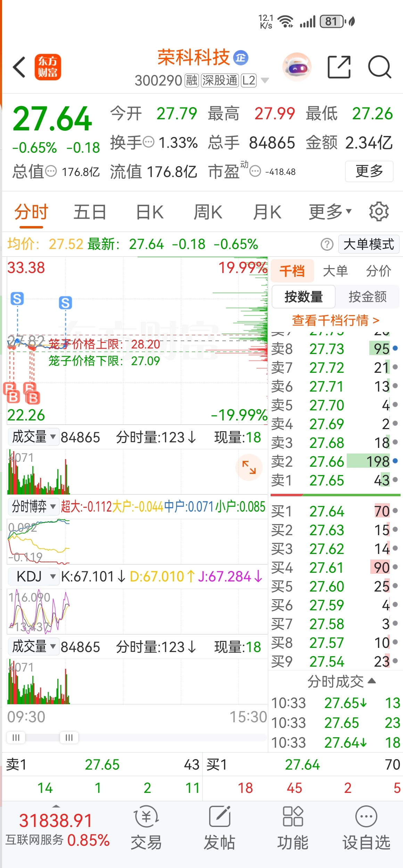Tap the question mark help icon
The height and width of the screenshot is (868, 403).
(327, 244)
